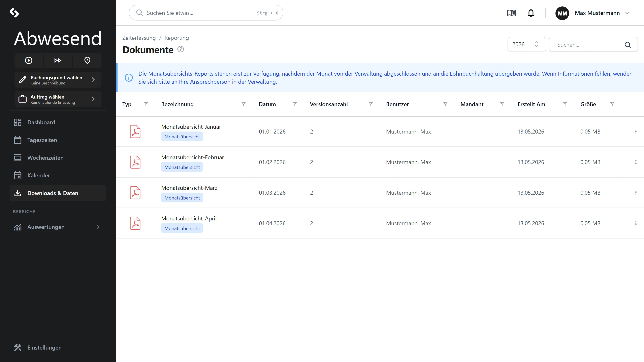
Task: Click the Monatsübersicht tag in Januar row
Action: [x=182, y=137]
